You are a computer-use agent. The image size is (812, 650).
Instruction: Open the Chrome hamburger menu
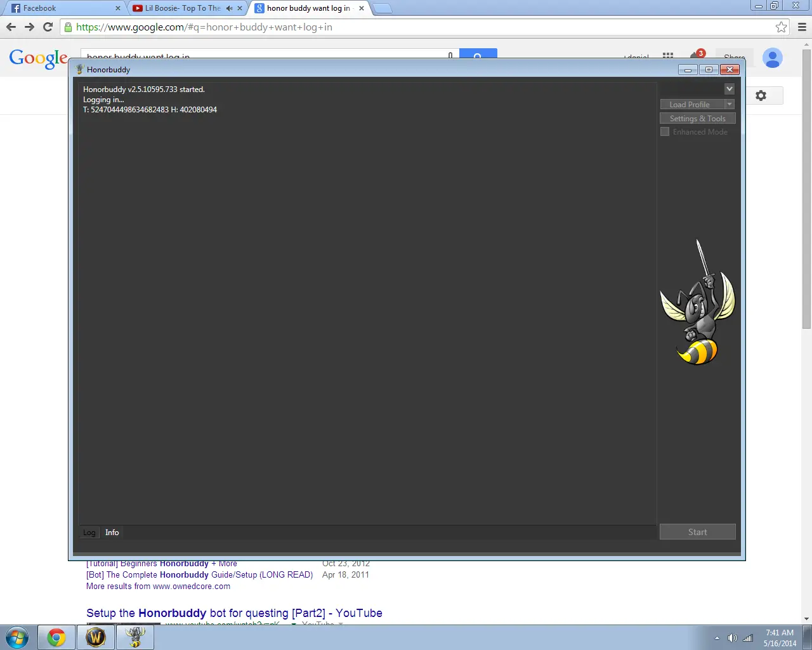(801, 27)
